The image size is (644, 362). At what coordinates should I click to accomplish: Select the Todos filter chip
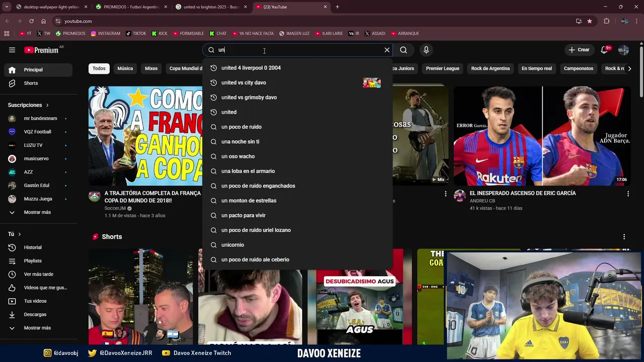pyautogui.click(x=99, y=68)
